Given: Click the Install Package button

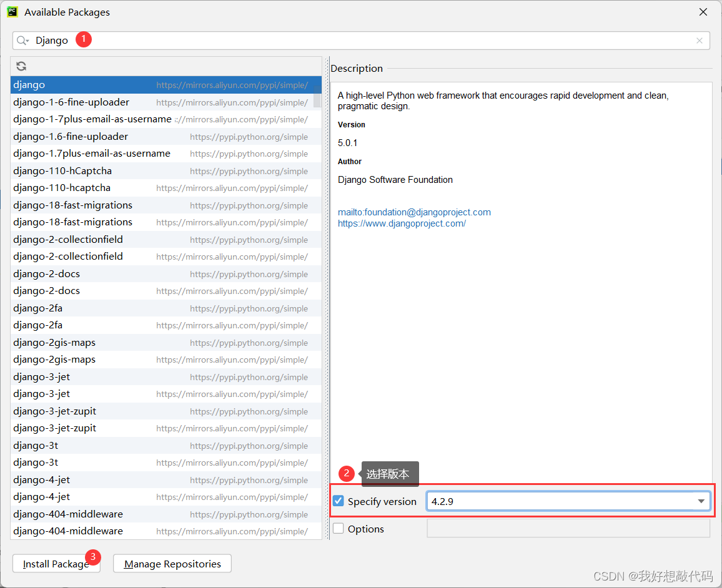Looking at the screenshot, I should 56,564.
